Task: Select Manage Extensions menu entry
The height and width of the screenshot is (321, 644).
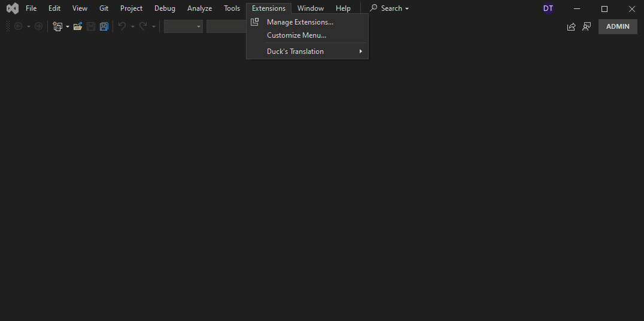Action: click(x=300, y=22)
